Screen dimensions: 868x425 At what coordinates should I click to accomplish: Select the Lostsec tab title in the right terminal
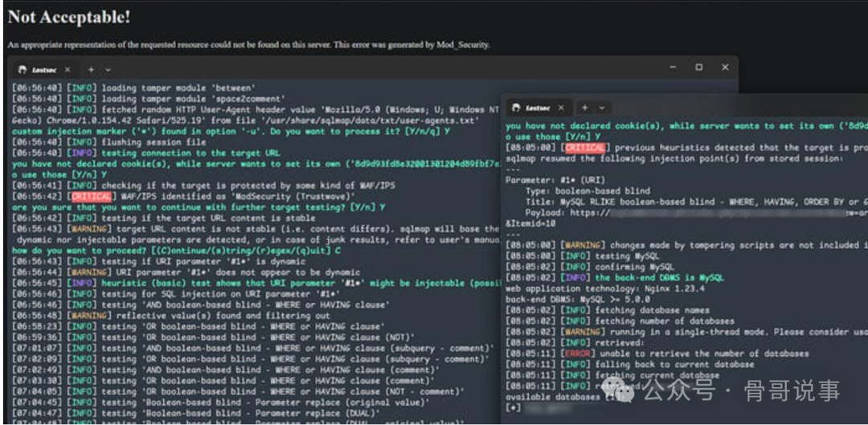(x=538, y=108)
